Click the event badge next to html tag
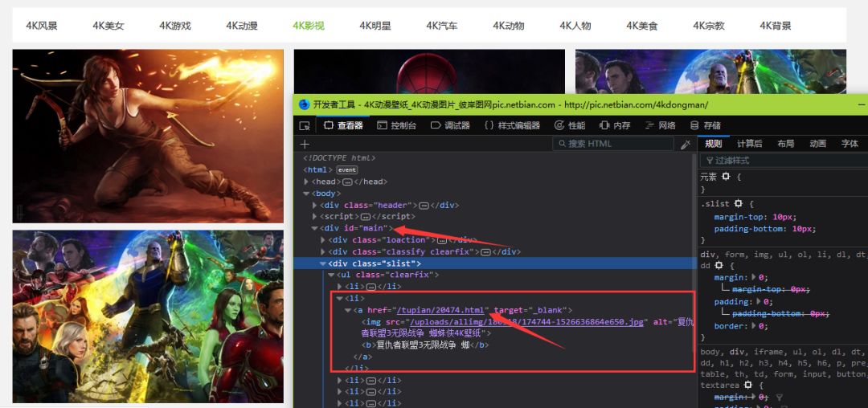This screenshot has height=408, width=868. (346, 169)
